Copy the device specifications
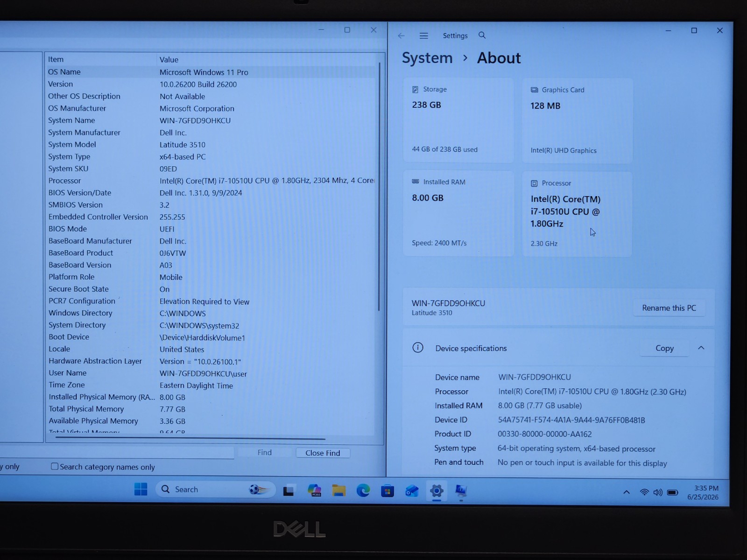 point(664,348)
